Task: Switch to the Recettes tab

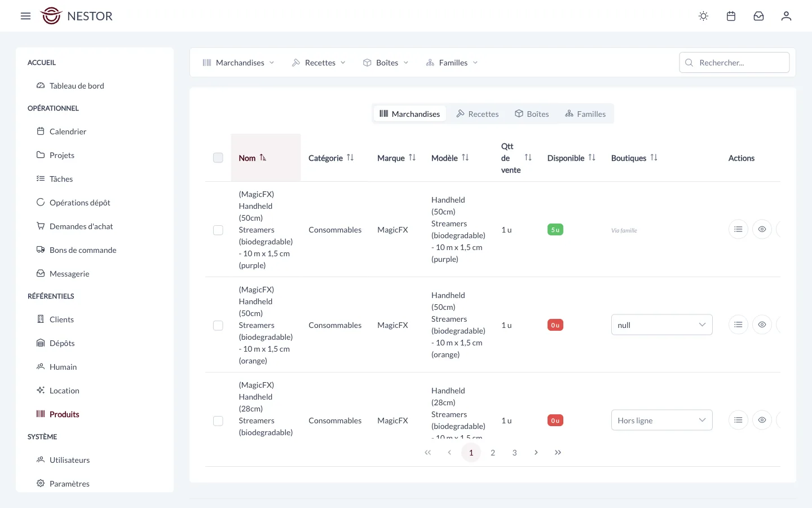Action: coord(478,113)
